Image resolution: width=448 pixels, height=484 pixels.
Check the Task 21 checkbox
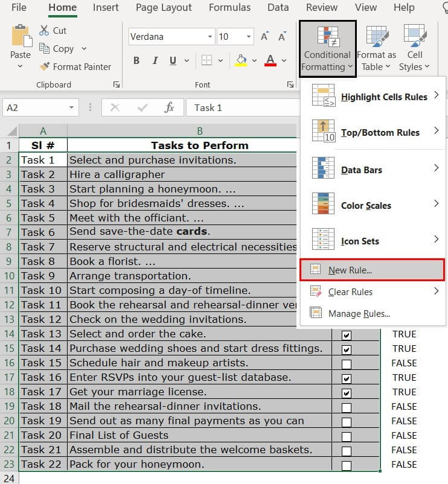pyautogui.click(x=347, y=451)
